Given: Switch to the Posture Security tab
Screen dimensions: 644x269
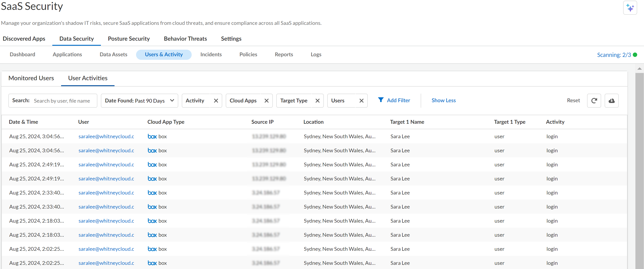Looking at the screenshot, I should [x=129, y=39].
